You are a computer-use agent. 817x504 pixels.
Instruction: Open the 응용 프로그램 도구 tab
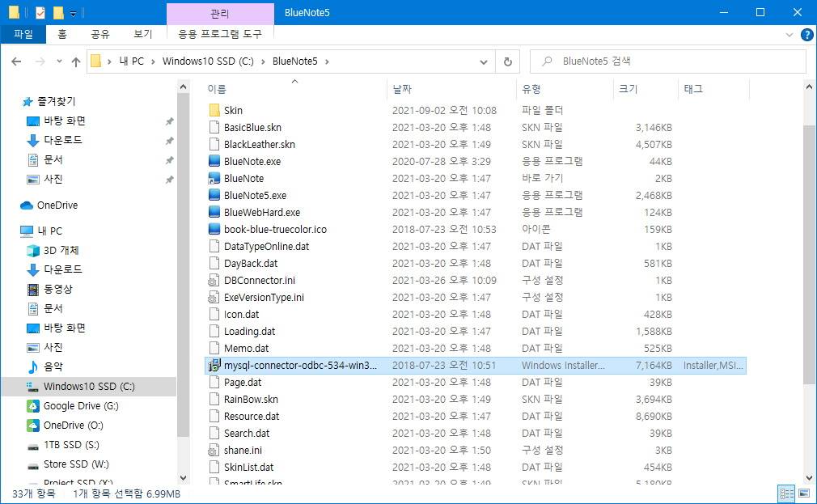[220, 34]
